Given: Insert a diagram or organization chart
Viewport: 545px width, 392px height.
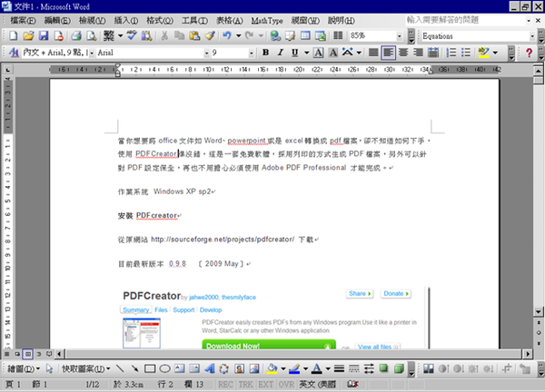Looking at the screenshot, I should click(224, 368).
